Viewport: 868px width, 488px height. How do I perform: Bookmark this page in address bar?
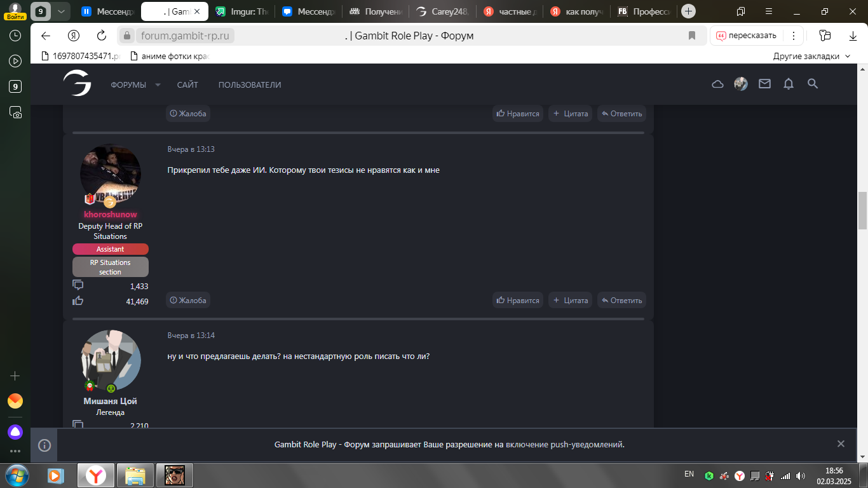click(692, 36)
